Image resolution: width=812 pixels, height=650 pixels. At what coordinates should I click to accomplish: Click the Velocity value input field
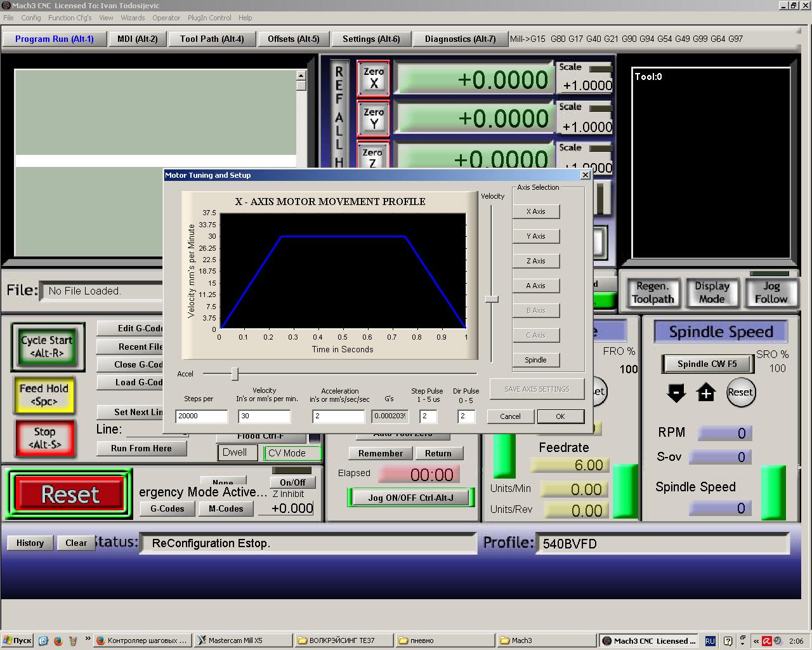click(x=264, y=416)
